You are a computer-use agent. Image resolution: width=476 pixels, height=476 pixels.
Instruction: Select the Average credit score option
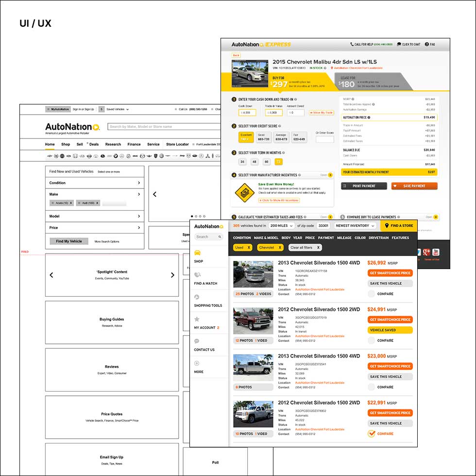pyautogui.click(x=281, y=137)
